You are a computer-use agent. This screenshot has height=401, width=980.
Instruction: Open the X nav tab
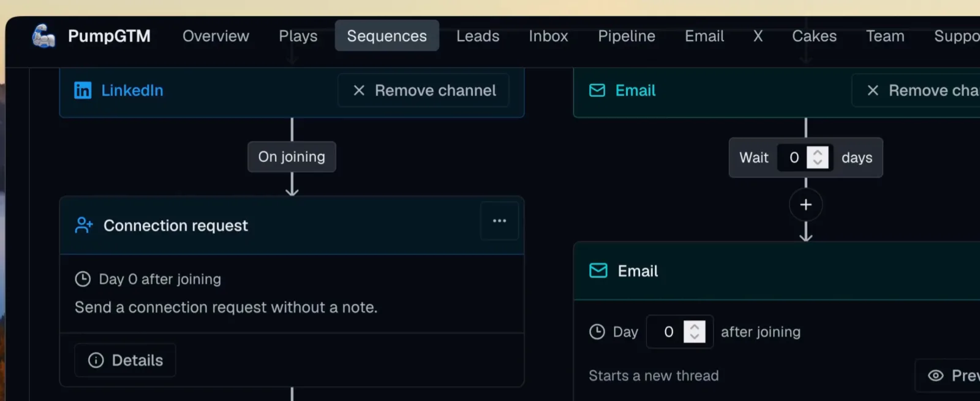[758, 36]
